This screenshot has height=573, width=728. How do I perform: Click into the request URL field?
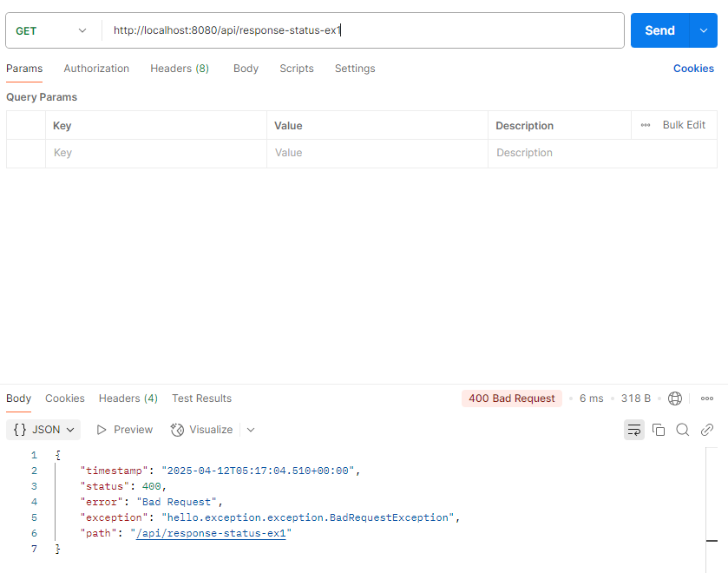coord(362,30)
